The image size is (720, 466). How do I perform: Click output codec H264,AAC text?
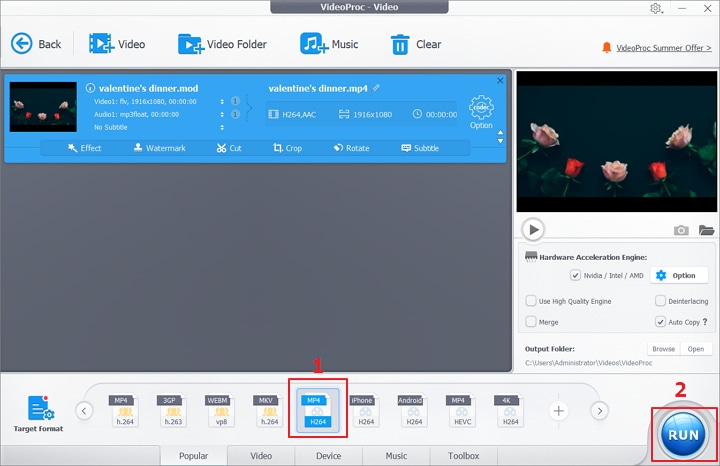[299, 114]
